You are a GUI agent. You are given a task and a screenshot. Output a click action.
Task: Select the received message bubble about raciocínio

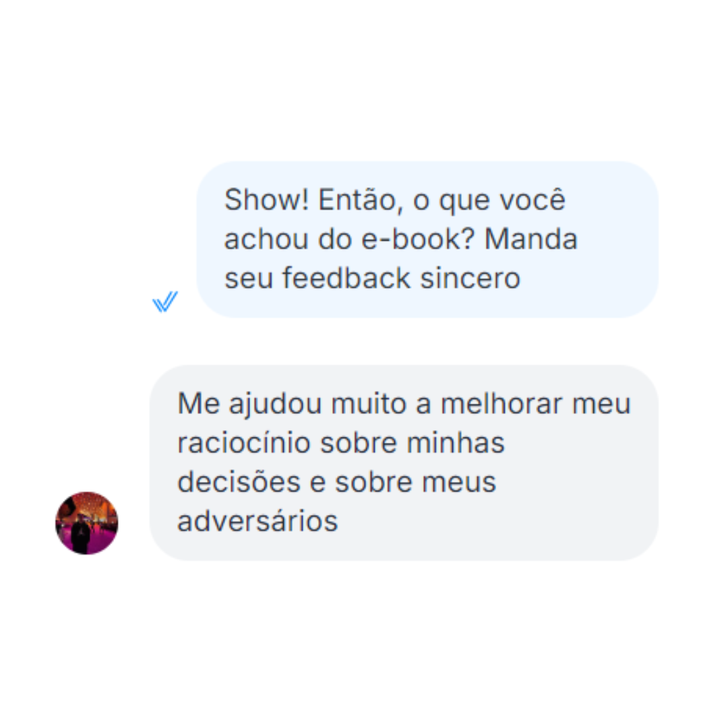(404, 462)
